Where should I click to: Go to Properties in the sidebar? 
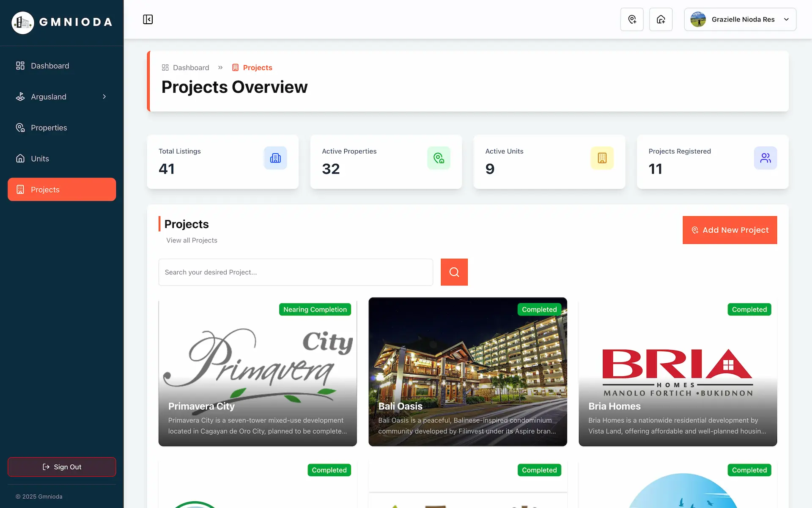[x=62, y=127]
